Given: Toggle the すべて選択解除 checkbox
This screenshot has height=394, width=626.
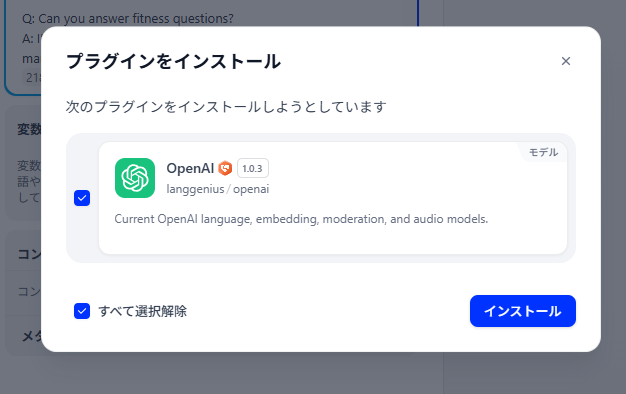Looking at the screenshot, I should (82, 311).
